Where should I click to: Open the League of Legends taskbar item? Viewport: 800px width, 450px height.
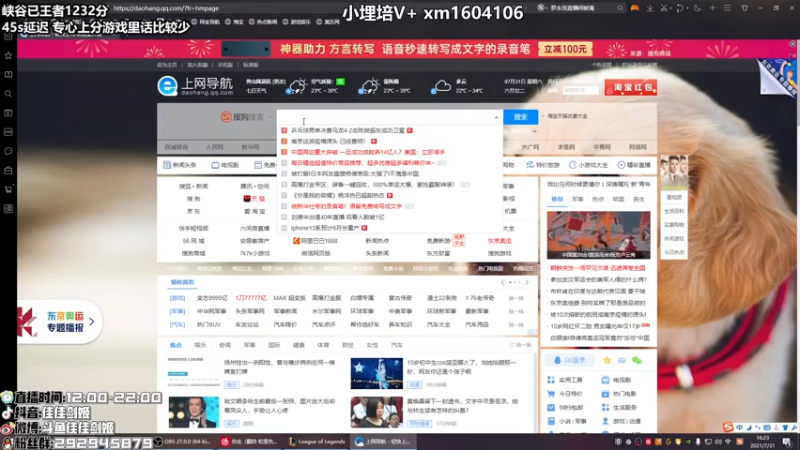click(x=317, y=442)
